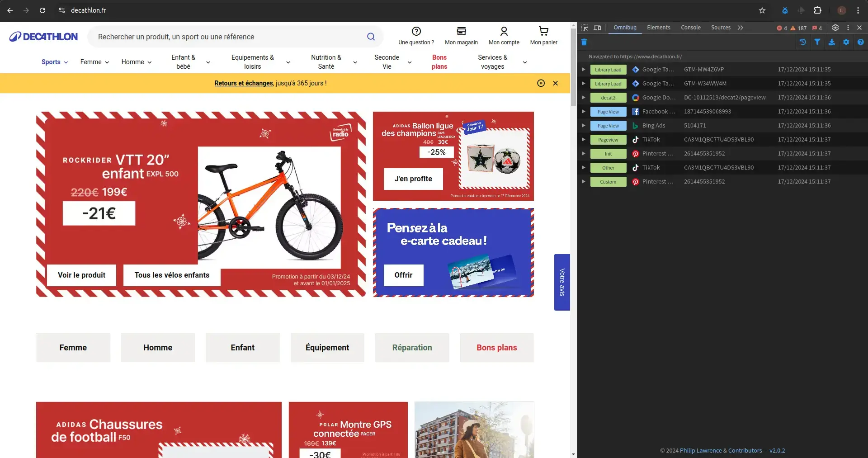Click the Voir le produit button

[x=81, y=275]
